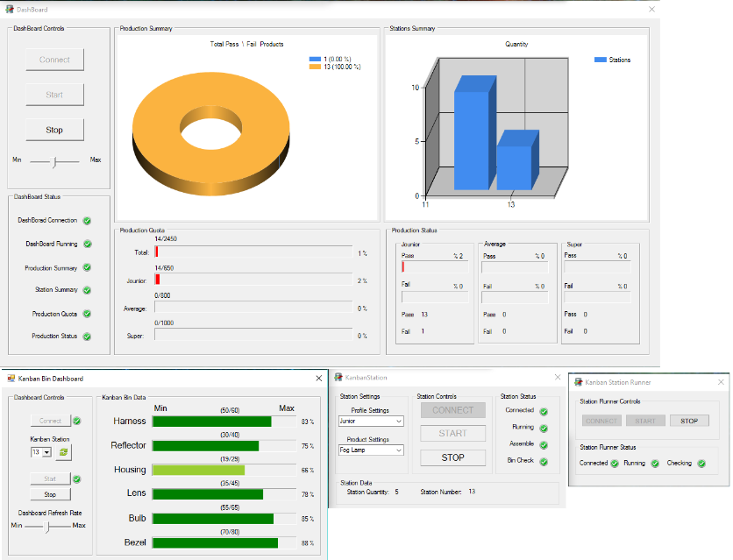The height and width of the screenshot is (560, 733).
Task: Click the Kanban Station Runner title bar icon
Action: point(579,382)
